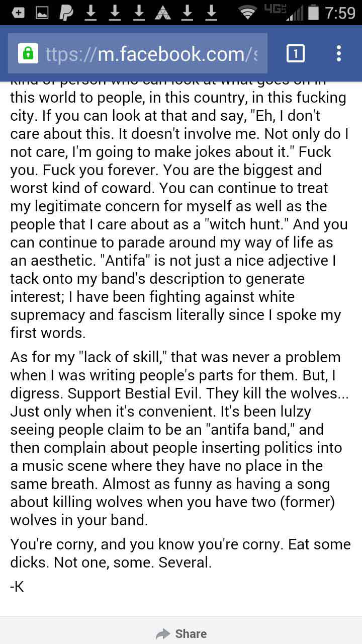Tap the plus-sign notification icon in status bar

coord(18,12)
